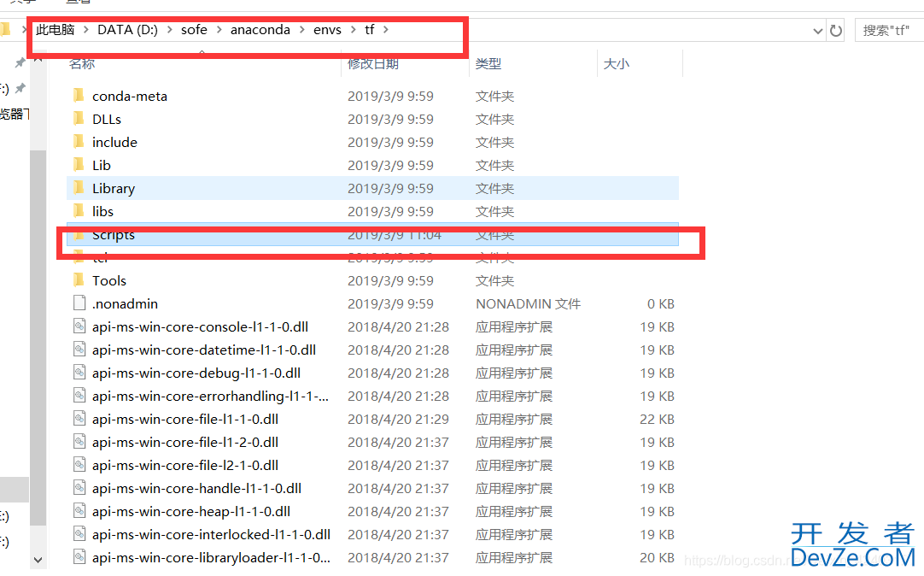The image size is (924, 576).
Task: Expand chevron after envs breadcrumb
Action: [x=353, y=29]
